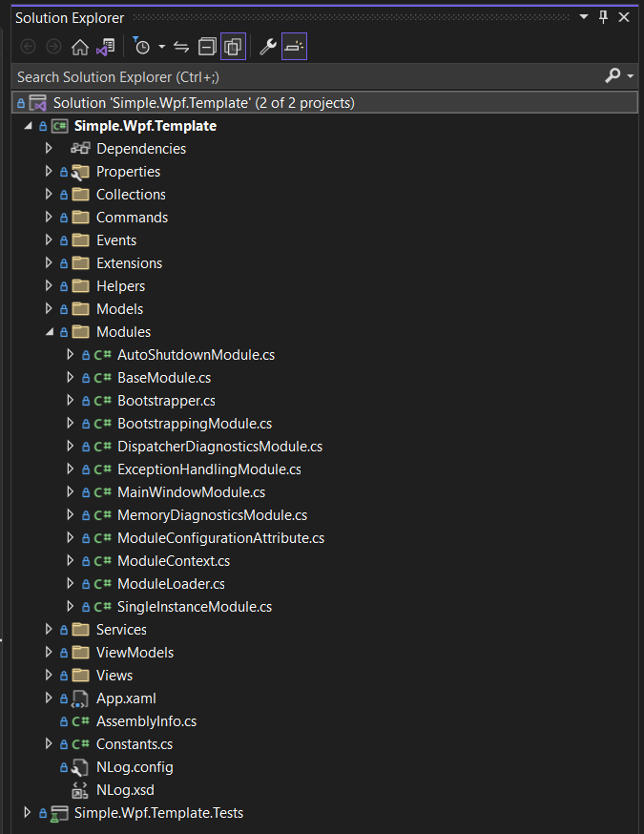This screenshot has height=834, width=644.
Task: Select the ViewModels folder
Action: [135, 652]
